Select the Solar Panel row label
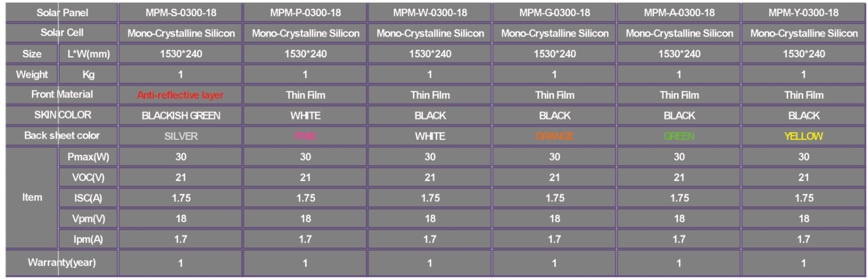Image resolution: width=868 pixels, height=280 pixels. coord(62,12)
